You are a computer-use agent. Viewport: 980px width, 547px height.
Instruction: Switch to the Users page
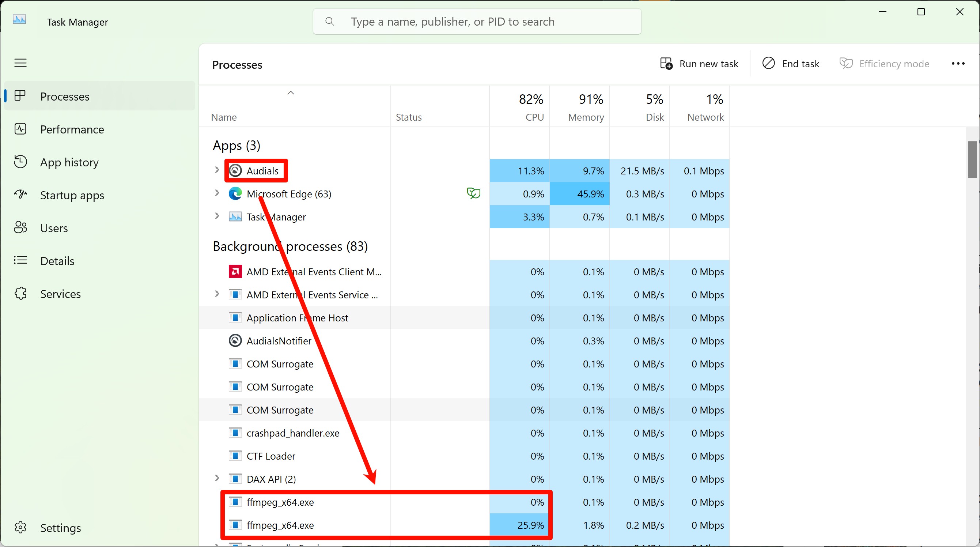pos(100,228)
